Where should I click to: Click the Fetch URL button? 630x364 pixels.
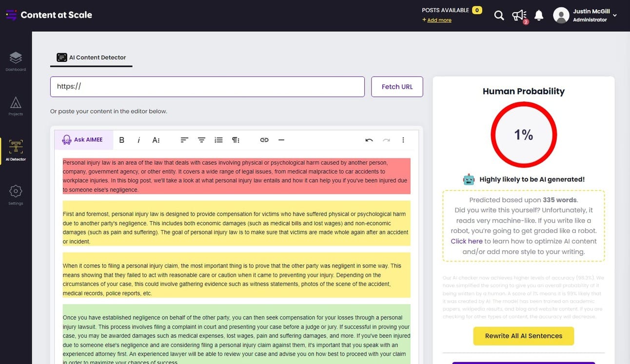[x=397, y=87]
